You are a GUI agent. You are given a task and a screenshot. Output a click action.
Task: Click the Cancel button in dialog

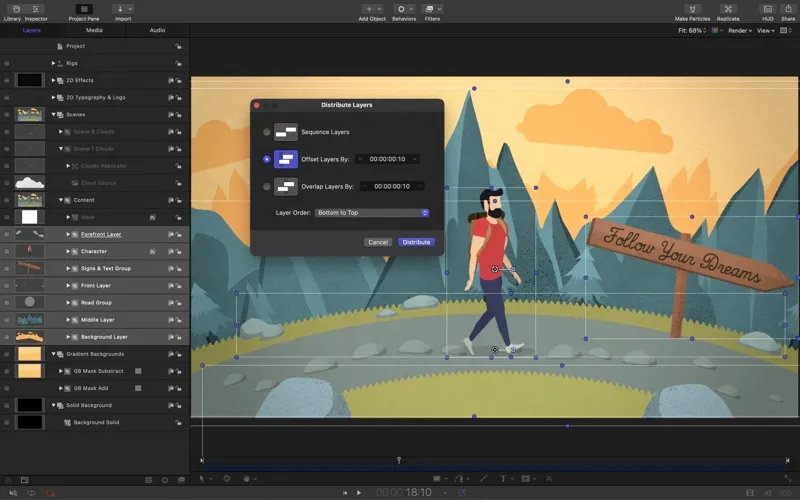[x=378, y=242]
